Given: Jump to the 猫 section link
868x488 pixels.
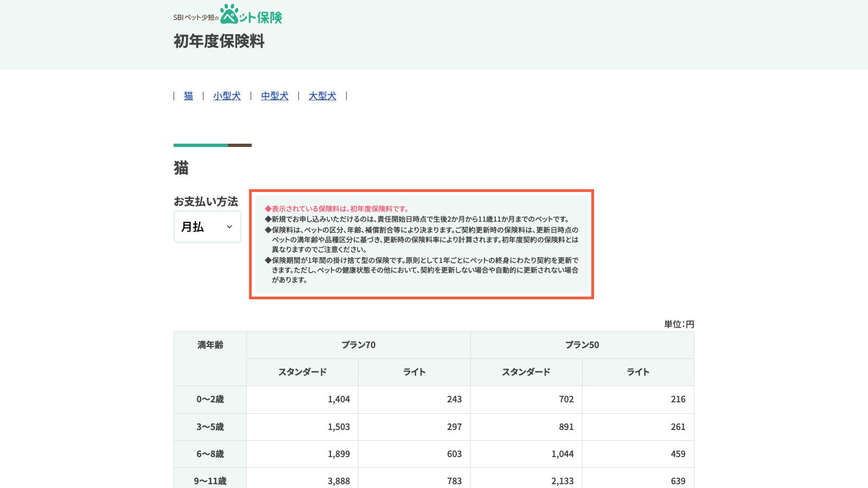Looking at the screenshot, I should (188, 96).
